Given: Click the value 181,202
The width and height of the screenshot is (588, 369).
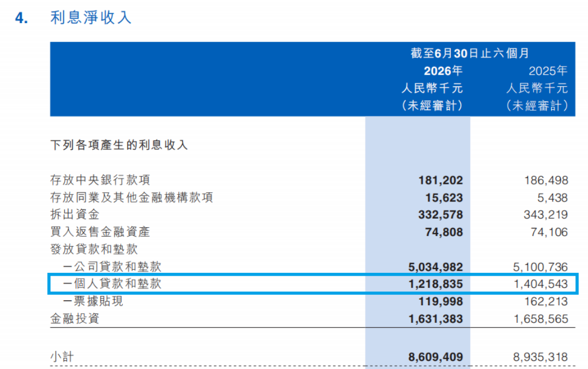Looking at the screenshot, I should point(440,180).
